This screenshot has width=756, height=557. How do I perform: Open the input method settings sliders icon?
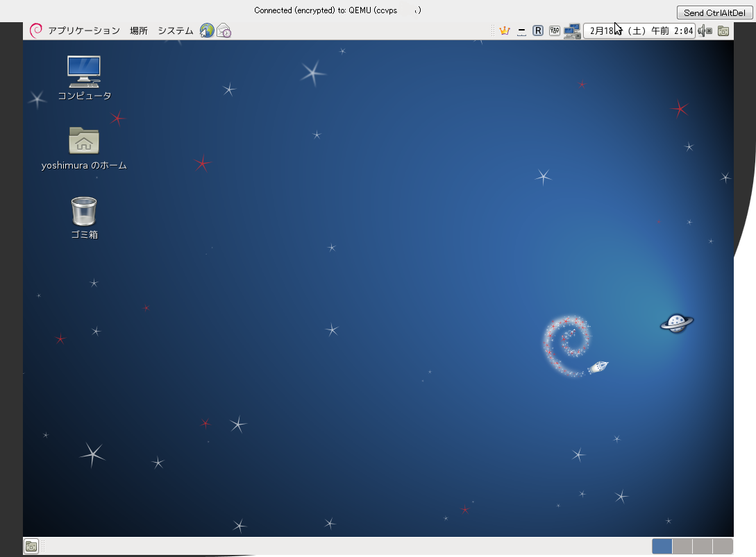coord(555,31)
